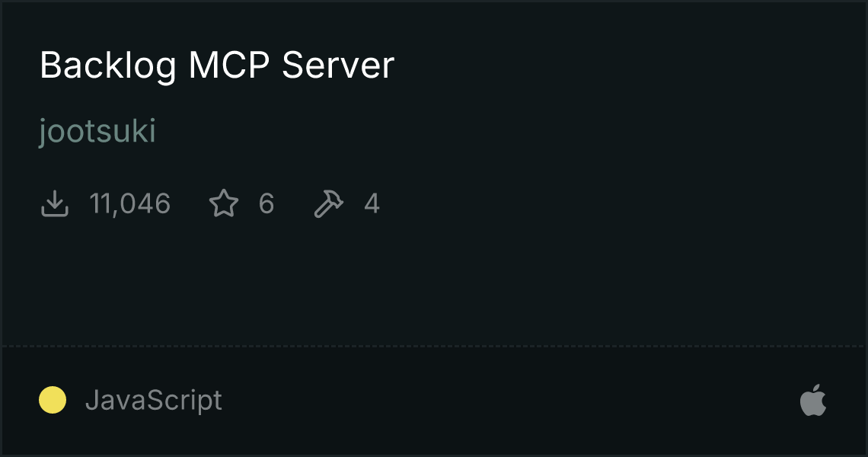The height and width of the screenshot is (457, 868).
Task: Open the Backlog MCP Server title
Action: click(x=217, y=66)
